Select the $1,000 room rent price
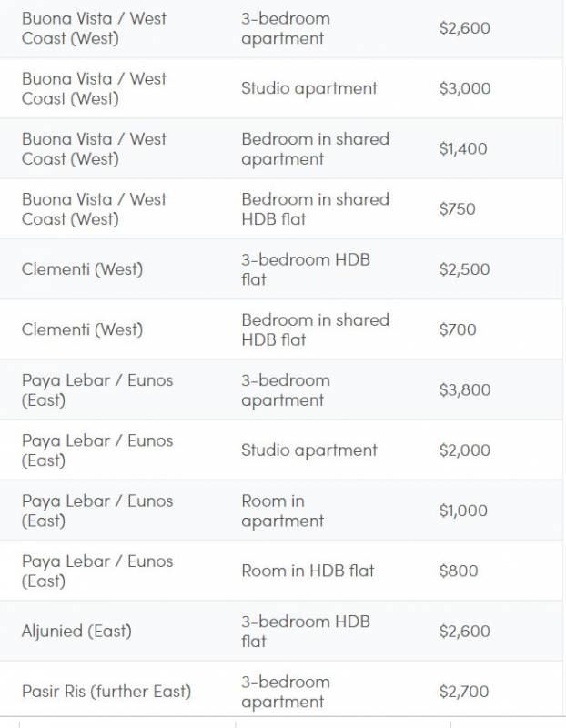The image size is (566, 728). point(463,511)
